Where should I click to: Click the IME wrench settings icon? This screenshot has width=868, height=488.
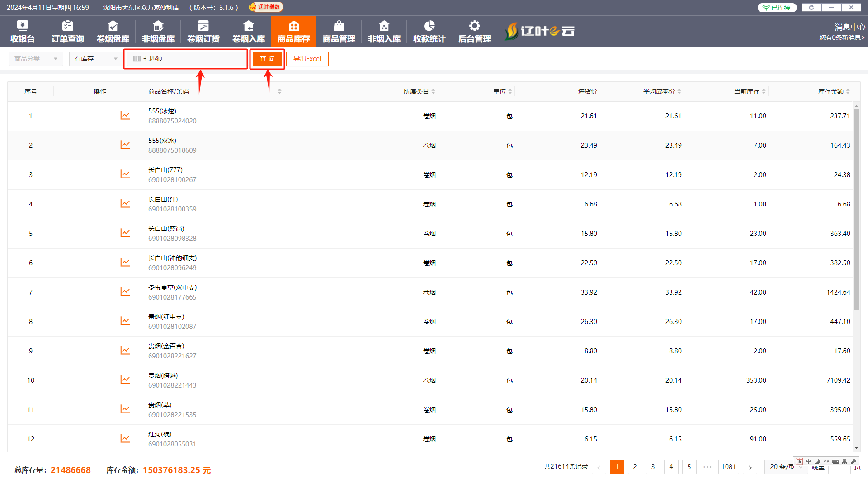(x=854, y=461)
